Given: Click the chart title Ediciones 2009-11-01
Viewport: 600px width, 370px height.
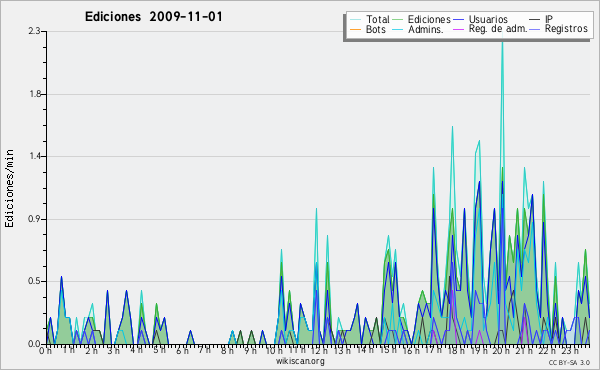Looking at the screenshot, I should [x=153, y=17].
